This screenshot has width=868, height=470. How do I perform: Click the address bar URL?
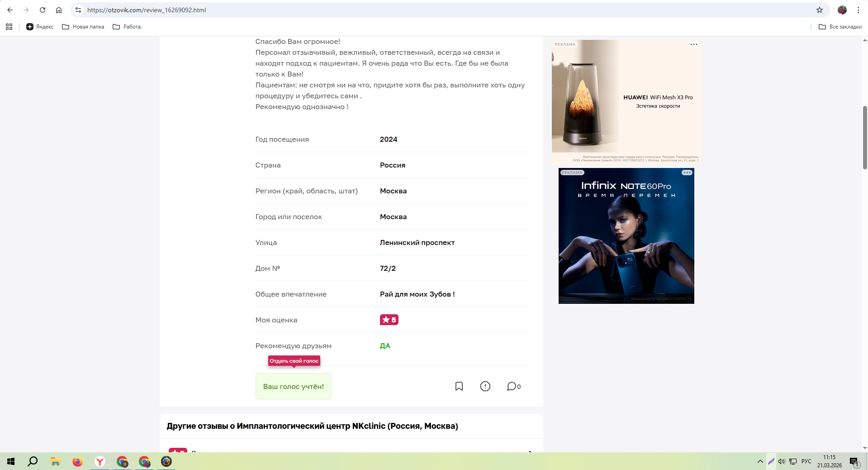(147, 10)
